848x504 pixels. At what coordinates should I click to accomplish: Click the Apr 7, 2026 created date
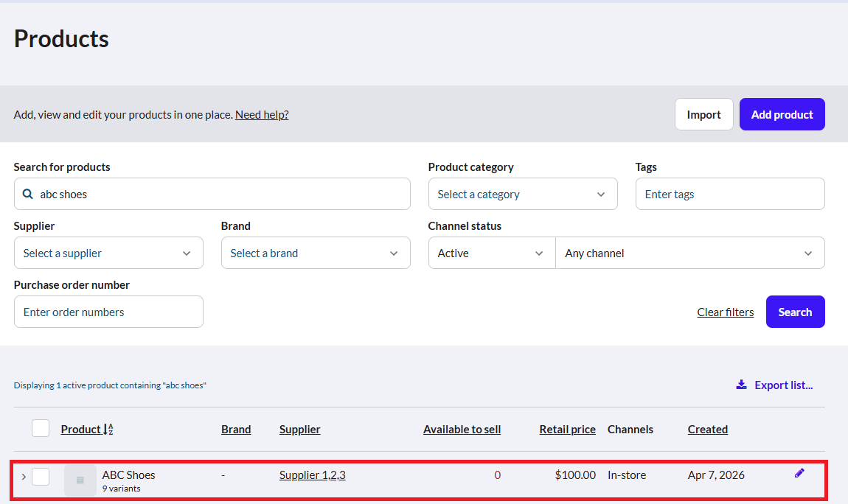[x=716, y=475]
